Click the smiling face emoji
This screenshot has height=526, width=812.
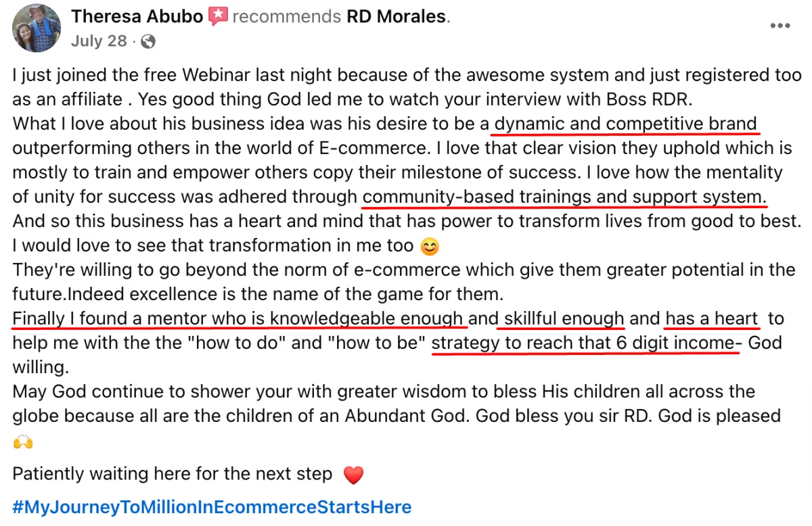click(430, 247)
